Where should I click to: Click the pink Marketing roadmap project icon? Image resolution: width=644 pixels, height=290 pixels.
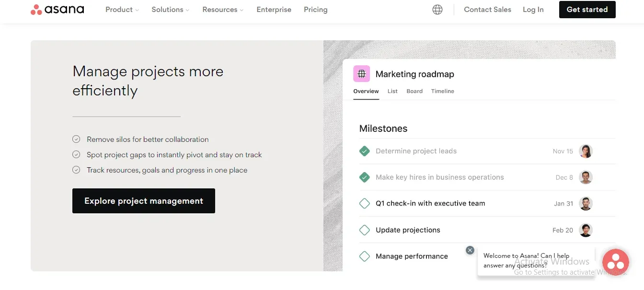pos(362,74)
